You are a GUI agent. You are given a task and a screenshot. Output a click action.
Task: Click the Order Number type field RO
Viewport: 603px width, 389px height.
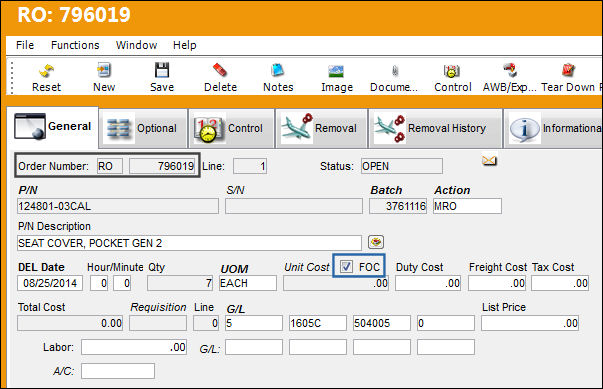(x=110, y=166)
